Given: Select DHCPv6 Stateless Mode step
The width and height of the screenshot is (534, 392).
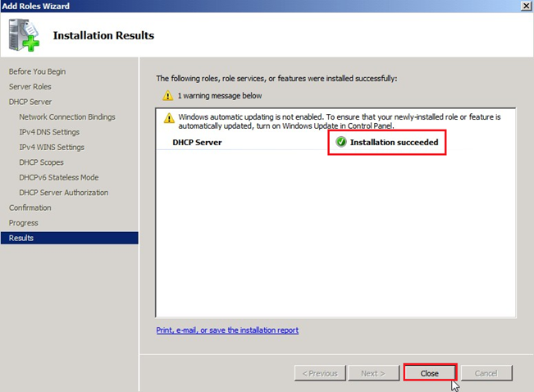Looking at the screenshot, I should tap(59, 177).
